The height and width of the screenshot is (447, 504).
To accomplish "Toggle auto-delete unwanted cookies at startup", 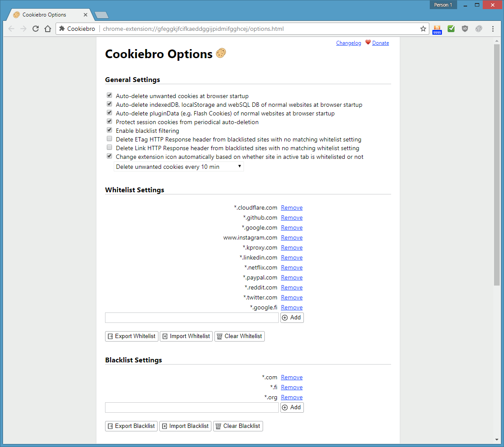I will [x=109, y=95].
